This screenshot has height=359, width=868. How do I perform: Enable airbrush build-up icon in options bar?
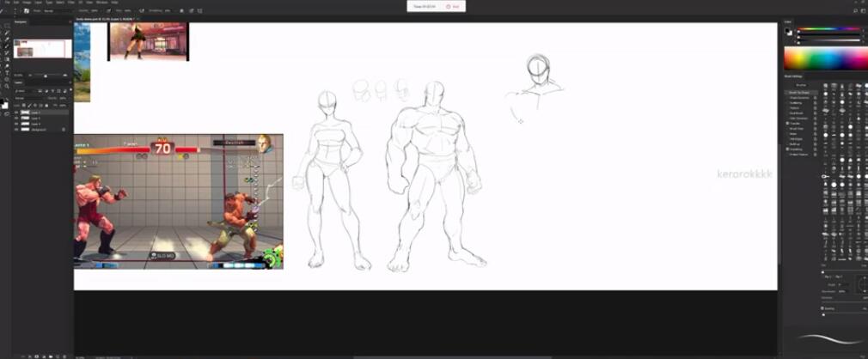[141, 10]
